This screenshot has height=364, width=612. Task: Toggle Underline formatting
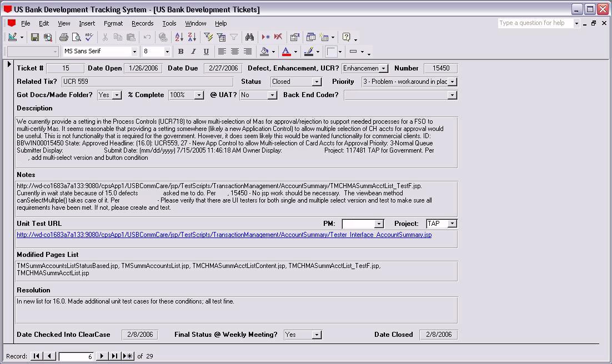point(206,52)
